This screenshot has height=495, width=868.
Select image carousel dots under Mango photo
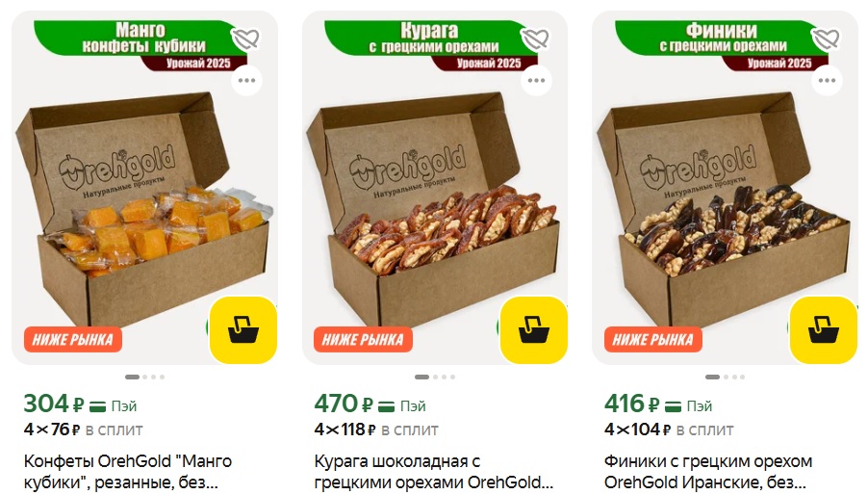pos(145,378)
